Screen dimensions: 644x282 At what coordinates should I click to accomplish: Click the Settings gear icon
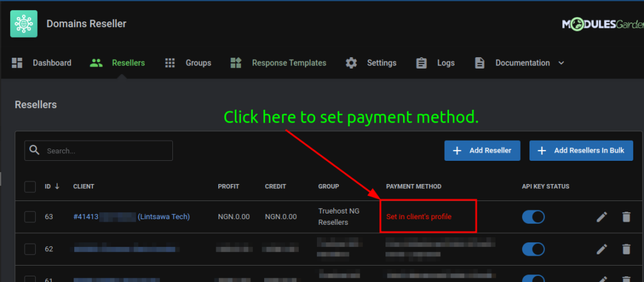(x=351, y=63)
